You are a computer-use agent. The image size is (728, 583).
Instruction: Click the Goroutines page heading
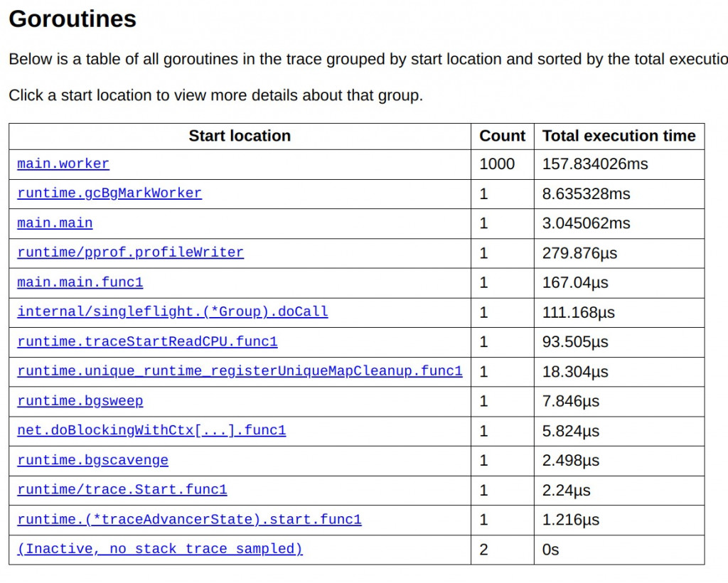[73, 19]
